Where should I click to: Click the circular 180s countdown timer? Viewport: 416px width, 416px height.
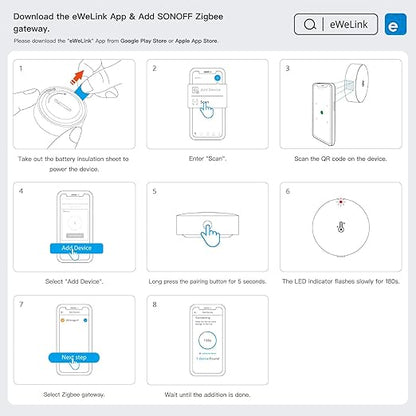[207, 340]
